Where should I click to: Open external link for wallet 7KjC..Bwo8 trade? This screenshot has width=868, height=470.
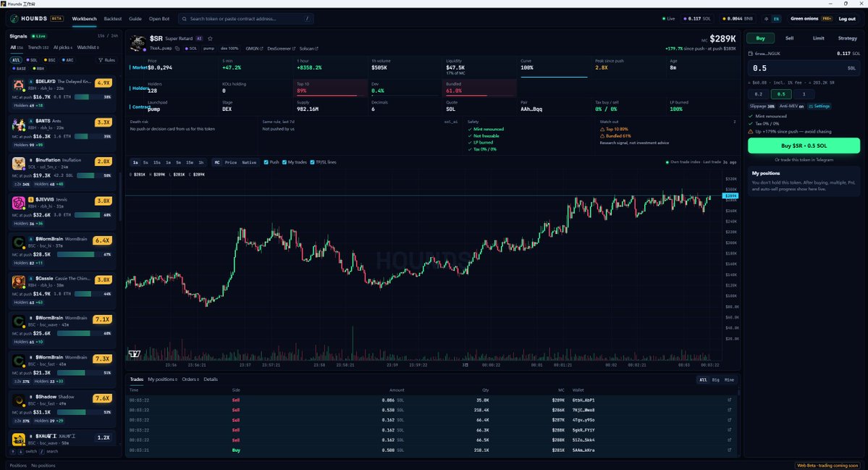pyautogui.click(x=729, y=410)
